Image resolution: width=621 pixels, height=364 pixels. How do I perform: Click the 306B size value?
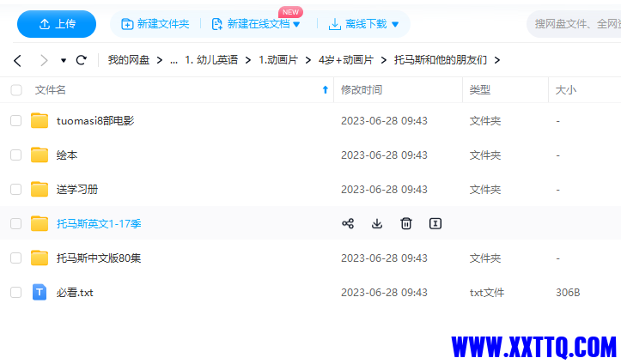click(x=568, y=293)
